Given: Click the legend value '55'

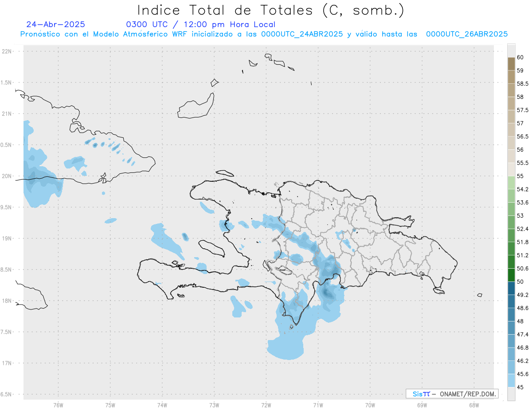Looking at the screenshot, I should pyautogui.click(x=520, y=176).
